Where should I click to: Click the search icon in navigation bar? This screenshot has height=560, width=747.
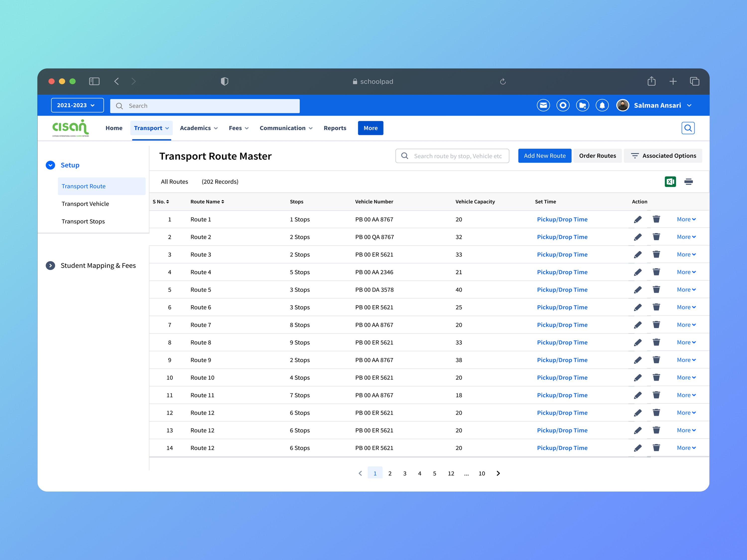[x=687, y=128]
